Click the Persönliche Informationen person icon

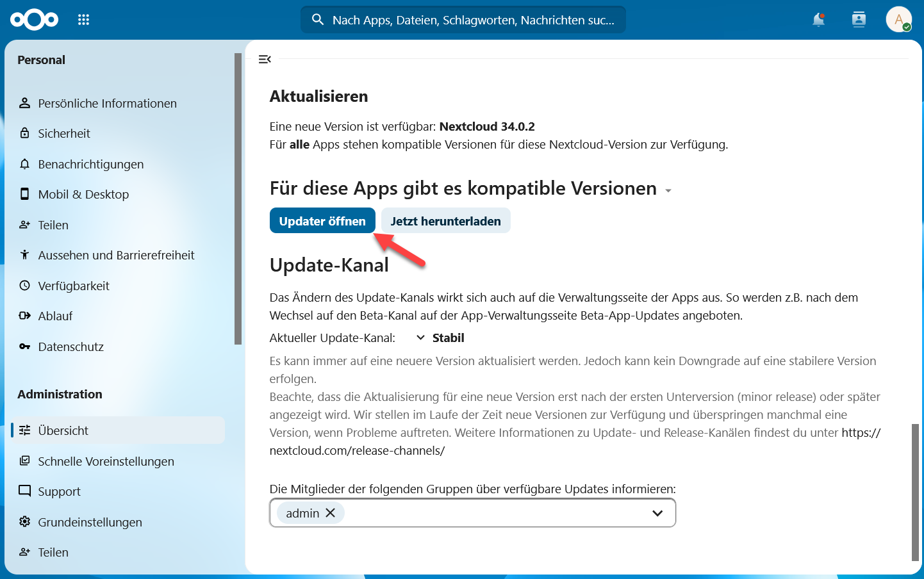point(24,103)
